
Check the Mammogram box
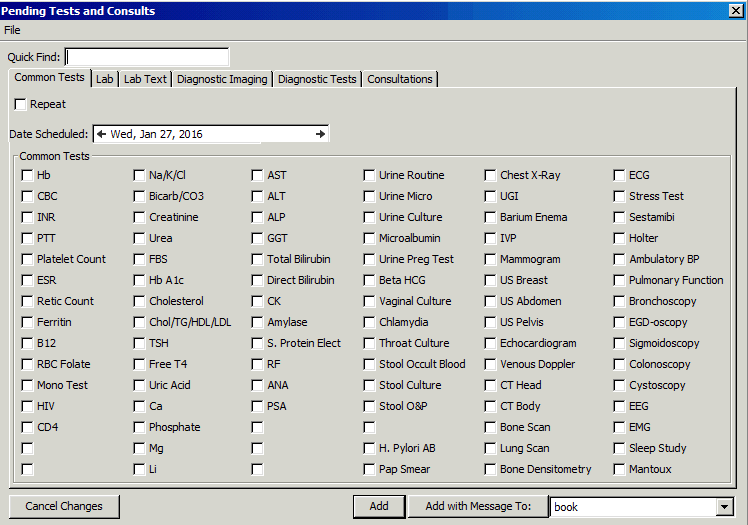click(x=490, y=259)
